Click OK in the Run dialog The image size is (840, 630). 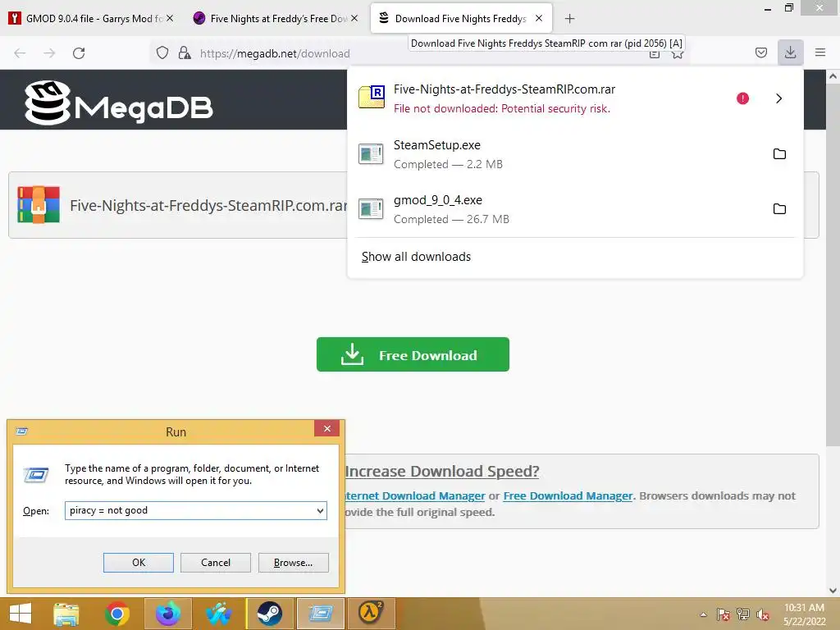[138, 563]
